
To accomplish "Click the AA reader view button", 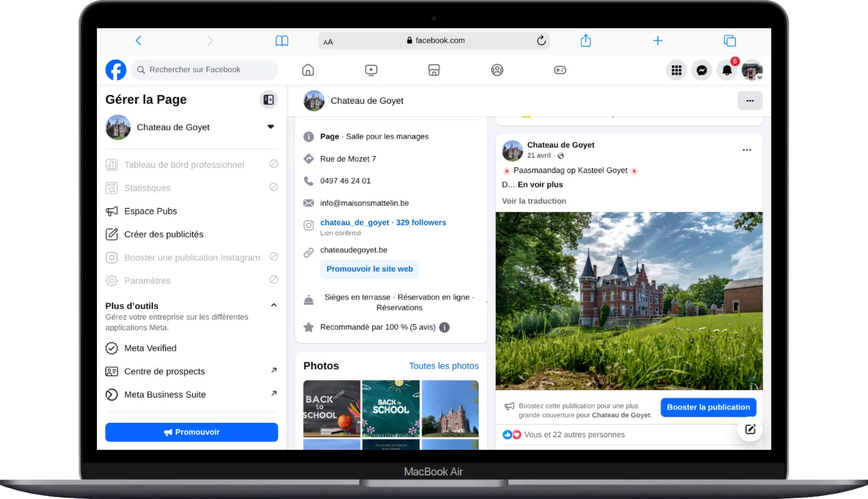I will tap(328, 42).
